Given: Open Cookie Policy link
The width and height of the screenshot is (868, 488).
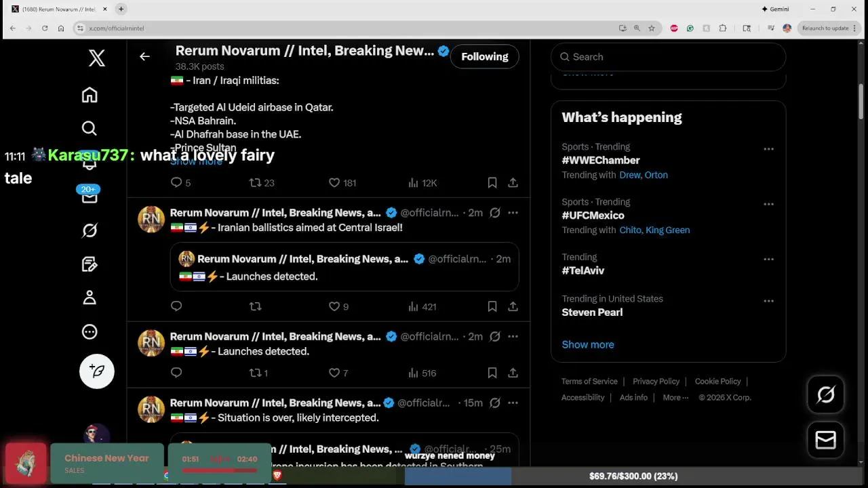Looking at the screenshot, I should (717, 382).
